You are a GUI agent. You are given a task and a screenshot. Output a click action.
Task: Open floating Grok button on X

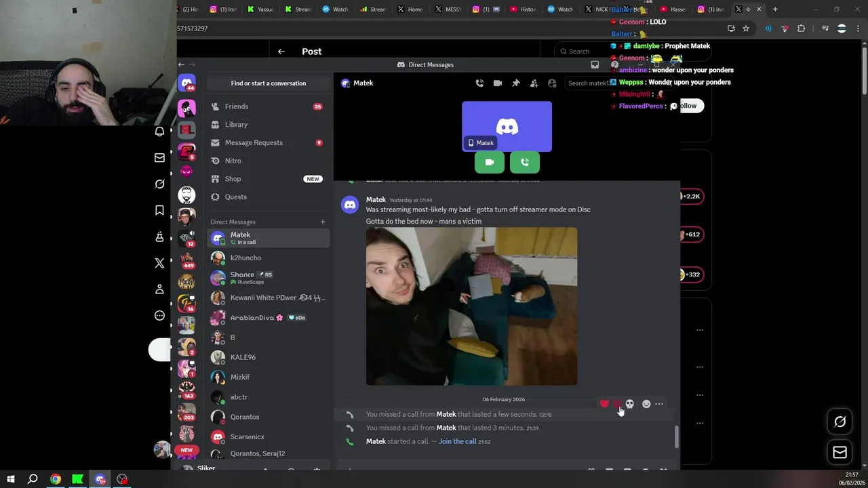(x=840, y=422)
